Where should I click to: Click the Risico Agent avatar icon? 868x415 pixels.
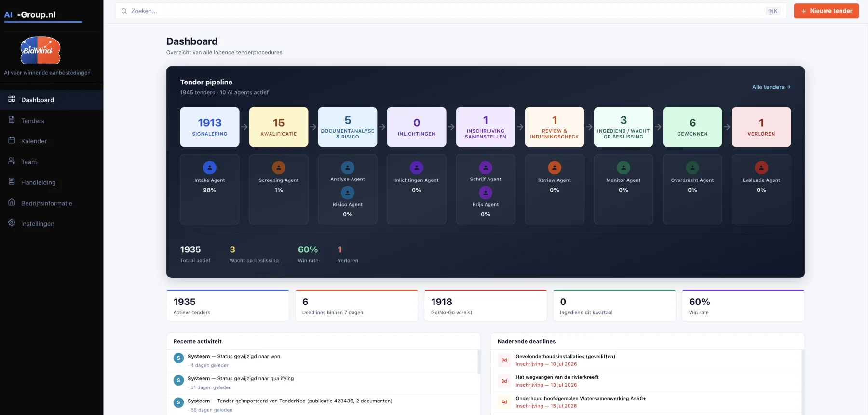(x=348, y=193)
